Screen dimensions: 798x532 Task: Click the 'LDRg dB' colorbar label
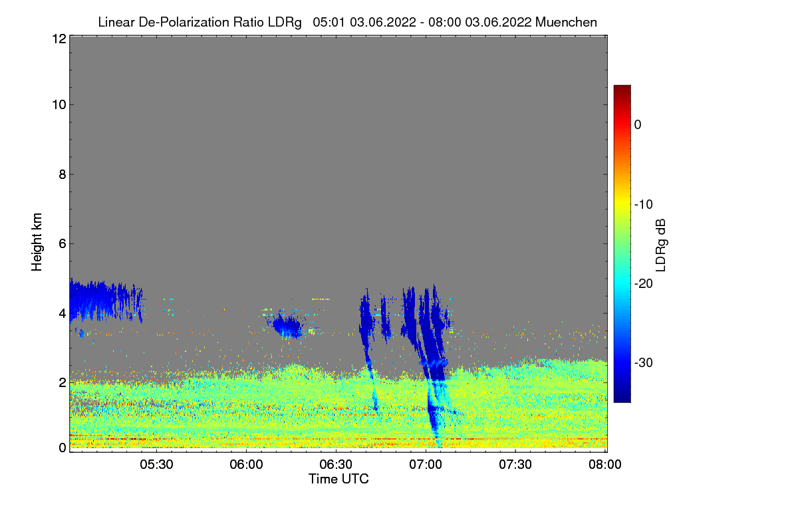(661, 245)
